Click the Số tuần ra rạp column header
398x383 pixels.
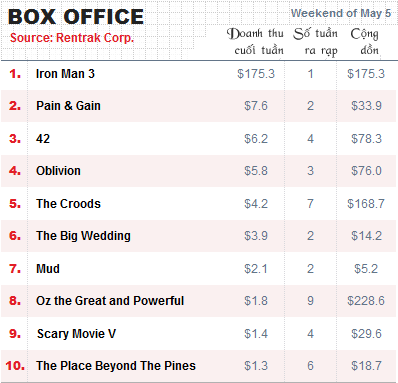click(316, 42)
